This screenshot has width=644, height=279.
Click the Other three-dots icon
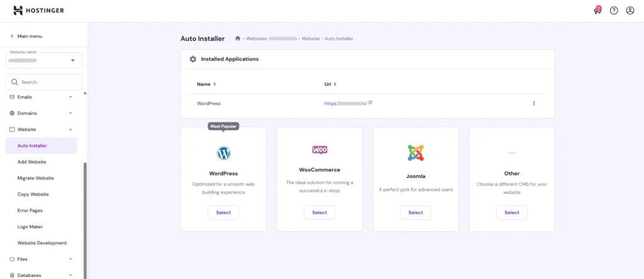pyautogui.click(x=512, y=152)
